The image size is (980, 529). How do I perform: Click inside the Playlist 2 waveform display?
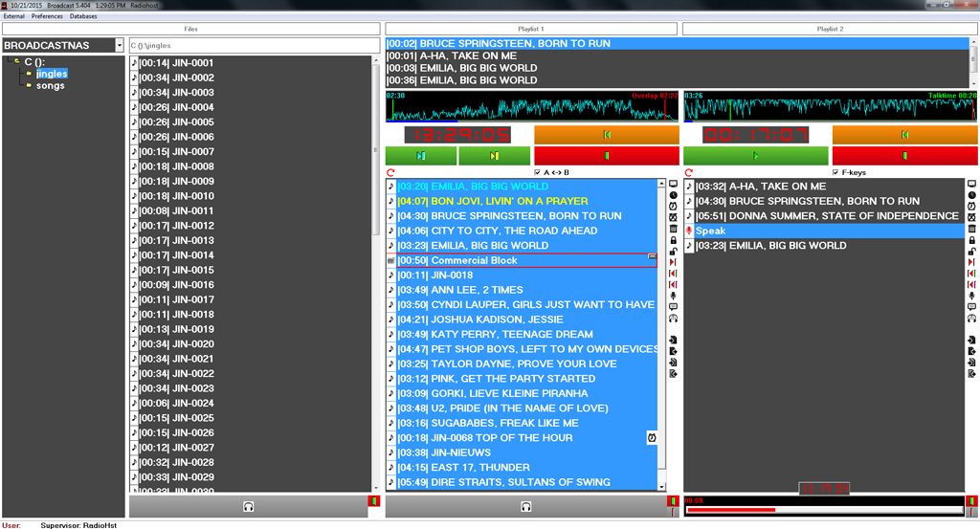pyautogui.click(x=831, y=106)
